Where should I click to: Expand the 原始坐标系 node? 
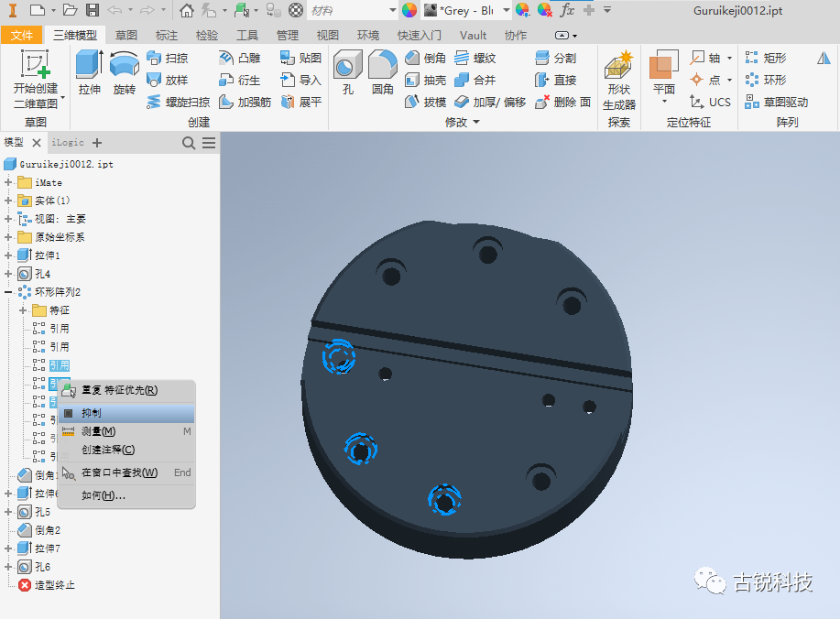pyautogui.click(x=8, y=237)
